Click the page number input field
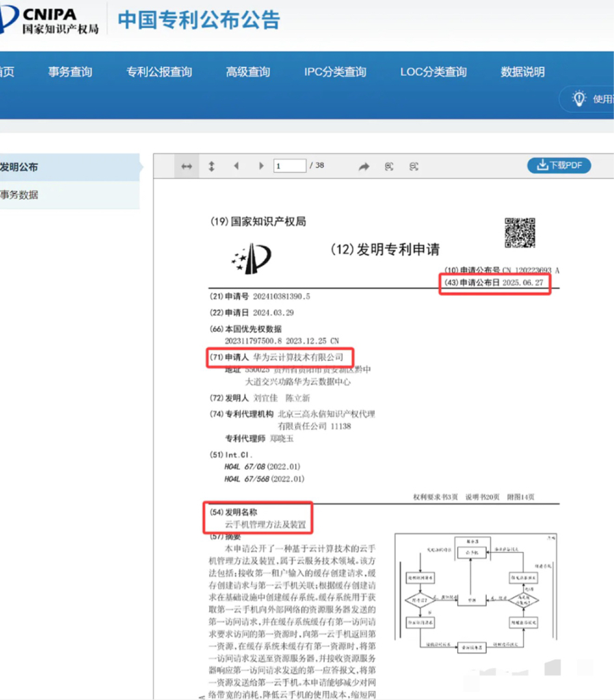 tap(290, 166)
